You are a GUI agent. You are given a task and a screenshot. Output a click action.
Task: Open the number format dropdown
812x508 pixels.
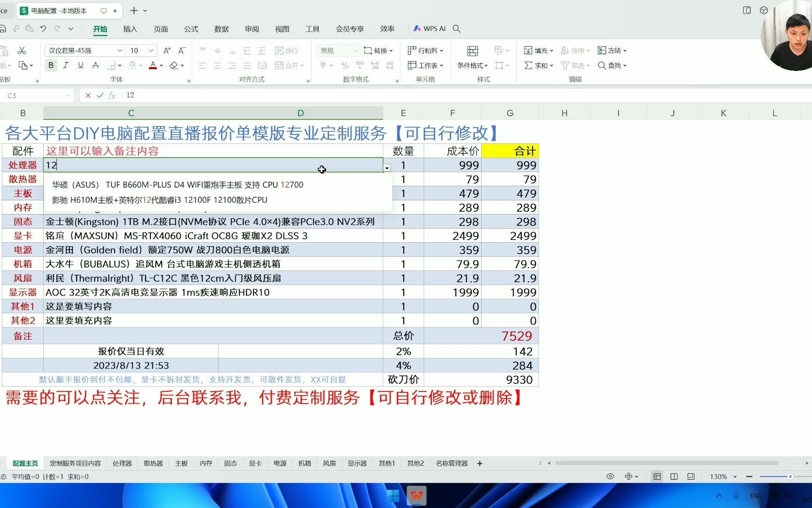(355, 50)
